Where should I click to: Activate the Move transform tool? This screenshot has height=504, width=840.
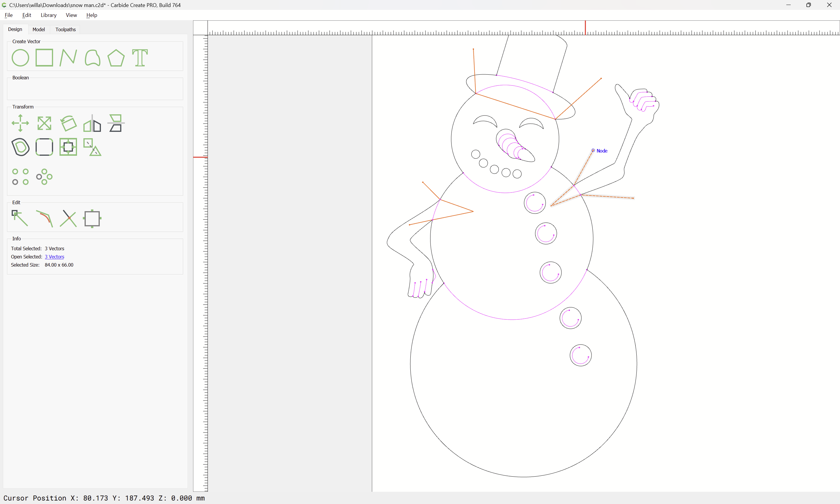[20, 123]
